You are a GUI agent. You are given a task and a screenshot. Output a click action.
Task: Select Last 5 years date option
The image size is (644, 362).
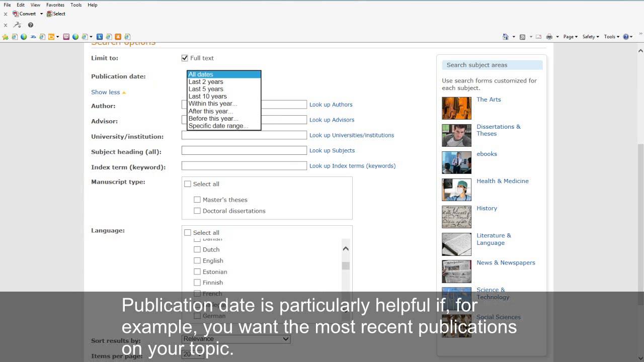coord(224,89)
